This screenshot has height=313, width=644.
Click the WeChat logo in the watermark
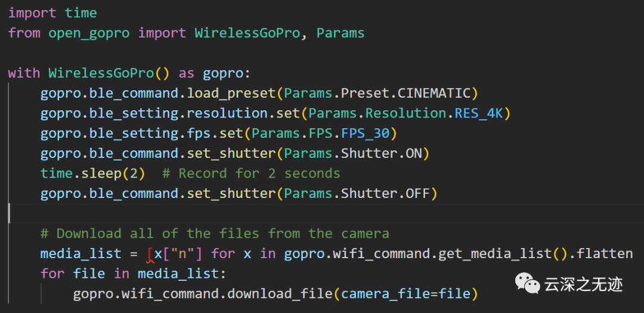527,283
